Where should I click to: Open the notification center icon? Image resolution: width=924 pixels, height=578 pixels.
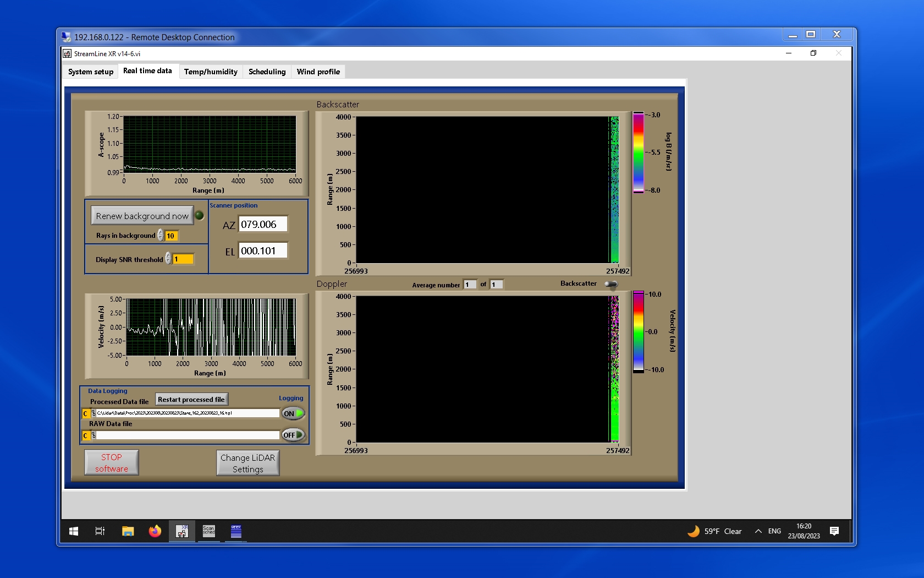[x=834, y=531]
